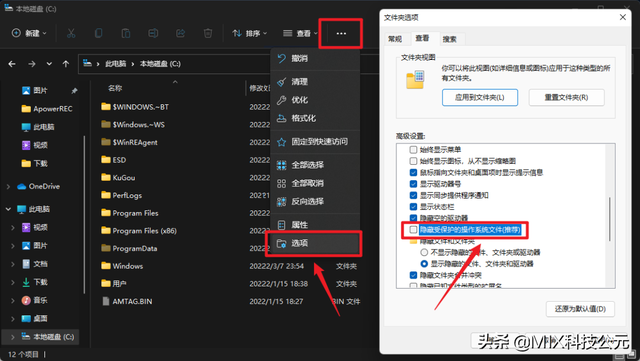
Task: Click the pin icon beside 图片
Action: (74, 91)
